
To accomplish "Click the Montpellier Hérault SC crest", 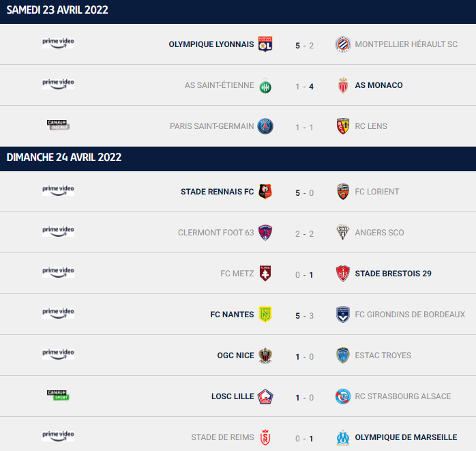I will click(x=343, y=44).
